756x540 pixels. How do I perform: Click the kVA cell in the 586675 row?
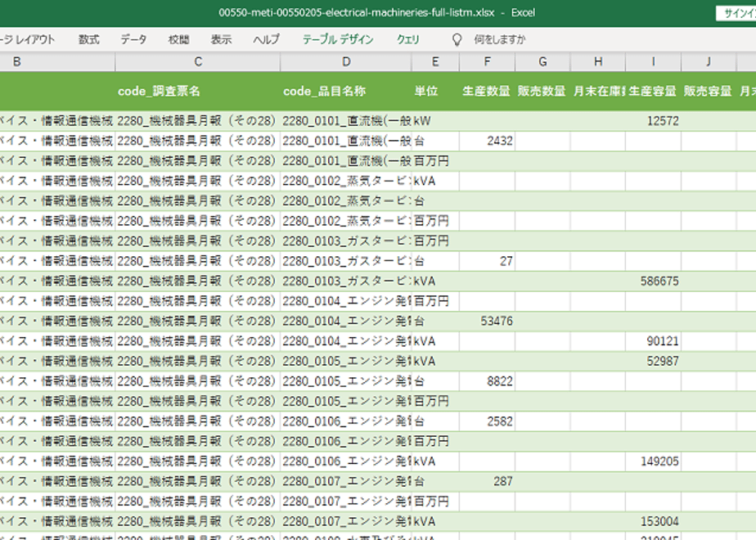click(x=435, y=281)
